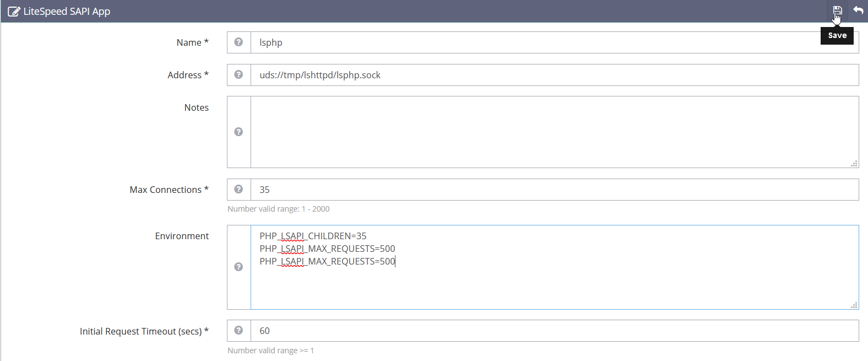Click inside the empty Notes text area
The width and height of the screenshot is (868, 361).
[x=555, y=132]
